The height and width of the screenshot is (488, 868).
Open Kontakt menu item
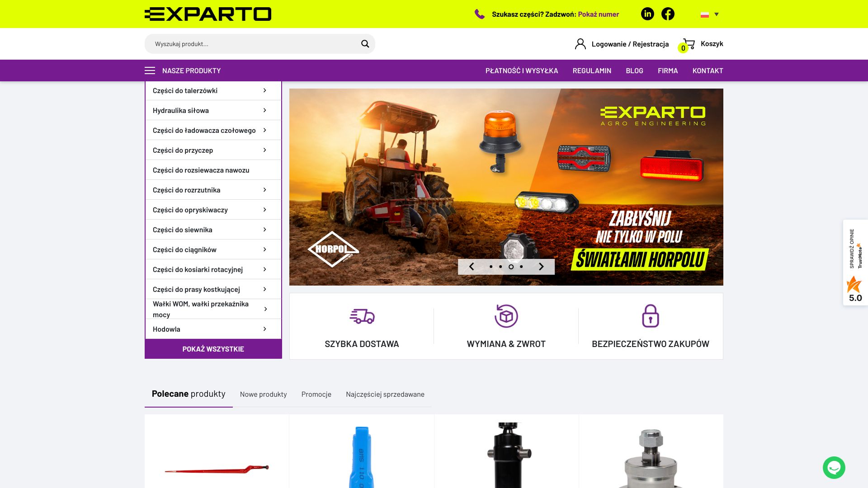click(708, 70)
